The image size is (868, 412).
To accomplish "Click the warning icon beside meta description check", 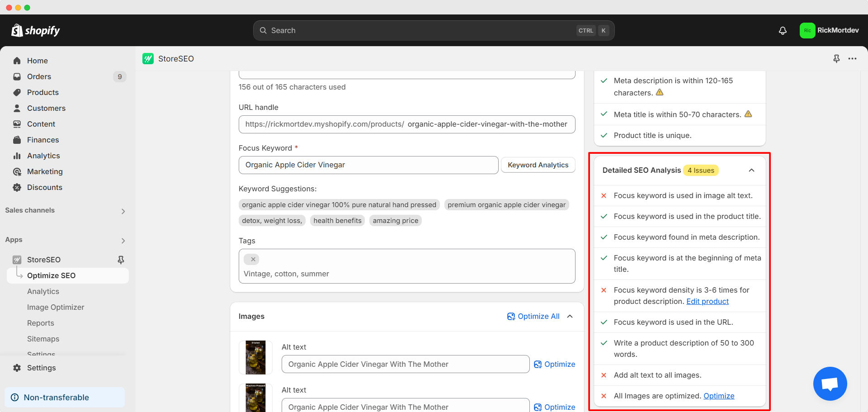I will (x=660, y=92).
